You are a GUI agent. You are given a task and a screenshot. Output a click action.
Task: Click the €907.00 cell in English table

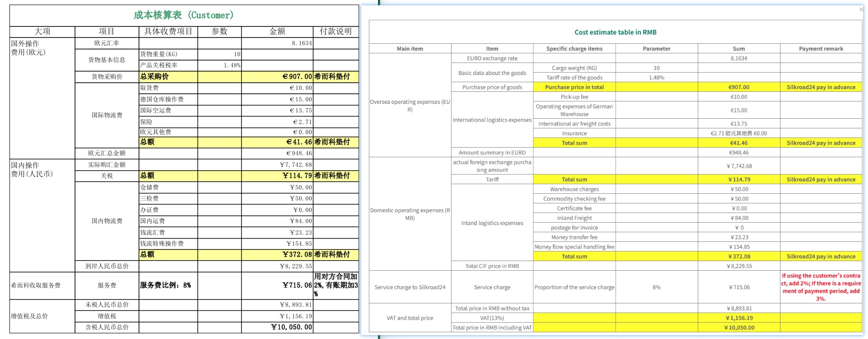click(x=739, y=87)
